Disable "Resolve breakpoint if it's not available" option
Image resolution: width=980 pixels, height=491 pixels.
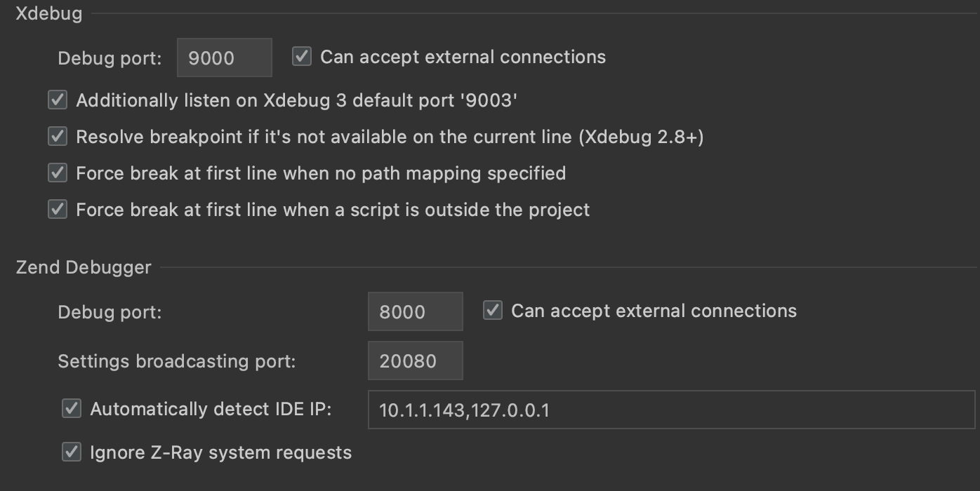[x=58, y=136]
